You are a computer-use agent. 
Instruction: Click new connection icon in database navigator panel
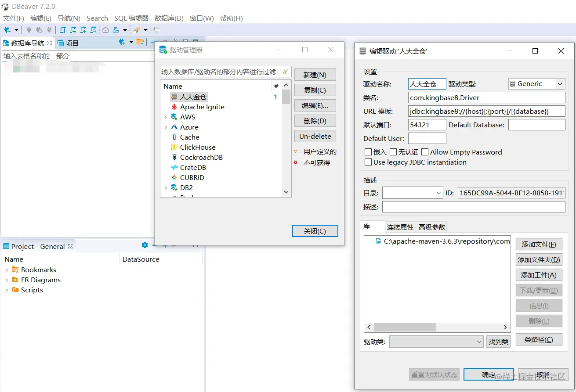click(x=122, y=42)
